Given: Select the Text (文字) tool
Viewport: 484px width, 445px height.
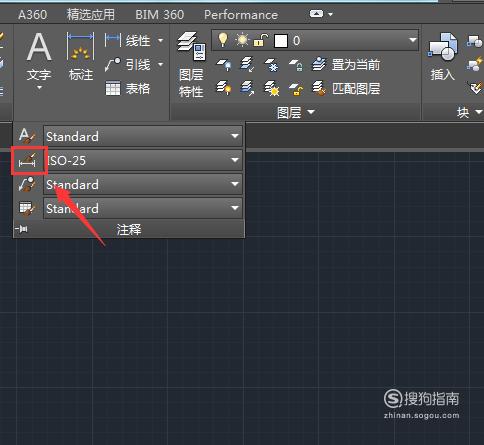Looking at the screenshot, I should click(39, 60).
